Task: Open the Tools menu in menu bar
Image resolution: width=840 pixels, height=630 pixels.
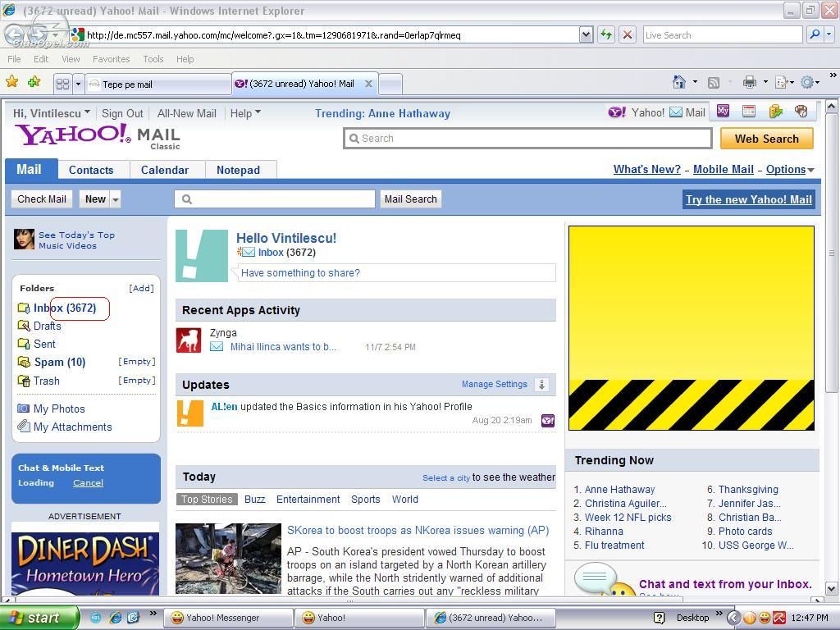Action: pyautogui.click(x=153, y=59)
